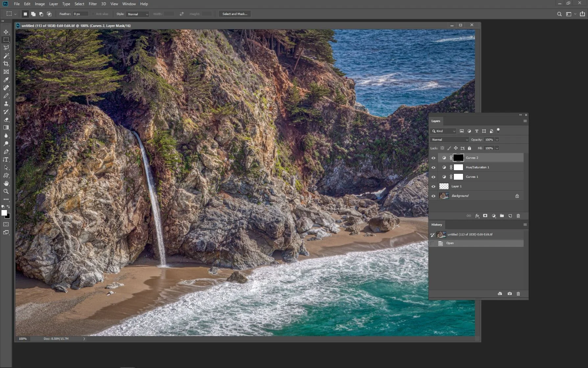588x368 pixels.
Task: Open the Image menu
Action: pos(40,4)
